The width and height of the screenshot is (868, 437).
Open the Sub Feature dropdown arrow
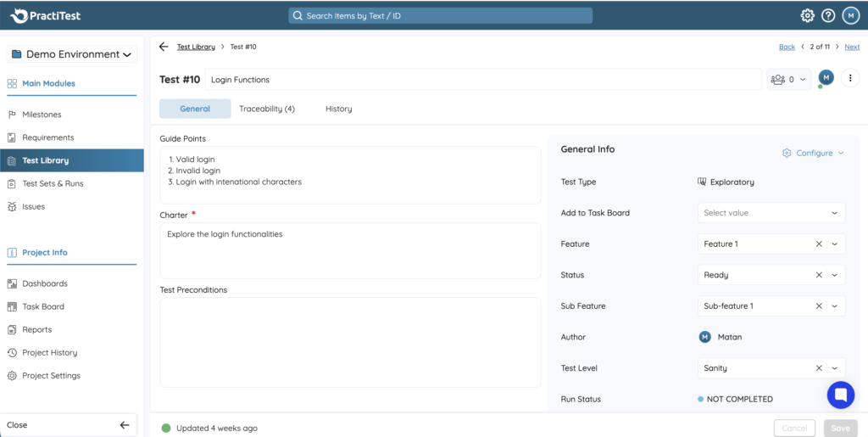835,306
